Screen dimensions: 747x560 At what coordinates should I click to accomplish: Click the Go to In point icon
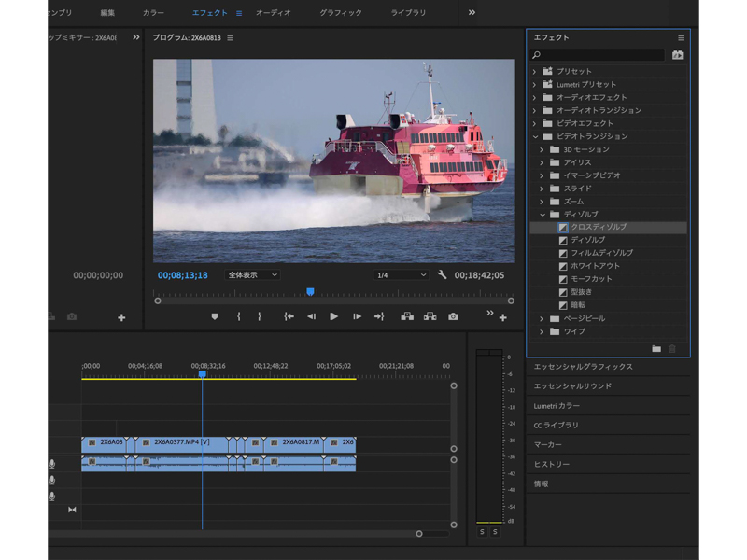click(289, 316)
